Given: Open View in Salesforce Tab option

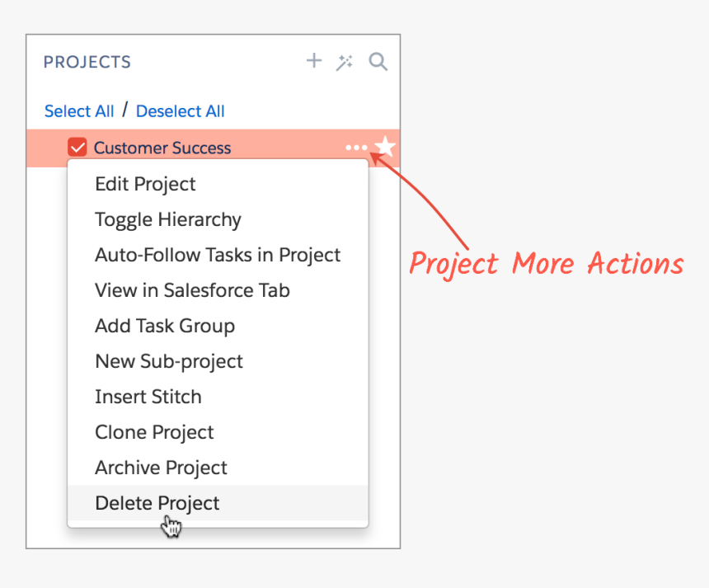Looking at the screenshot, I should (x=192, y=290).
